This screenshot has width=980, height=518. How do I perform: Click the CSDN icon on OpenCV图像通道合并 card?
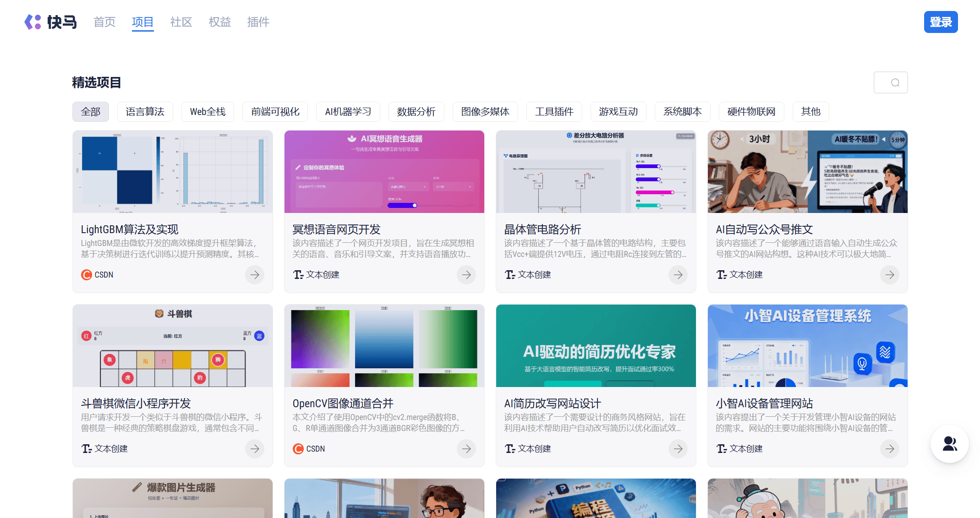pos(298,449)
